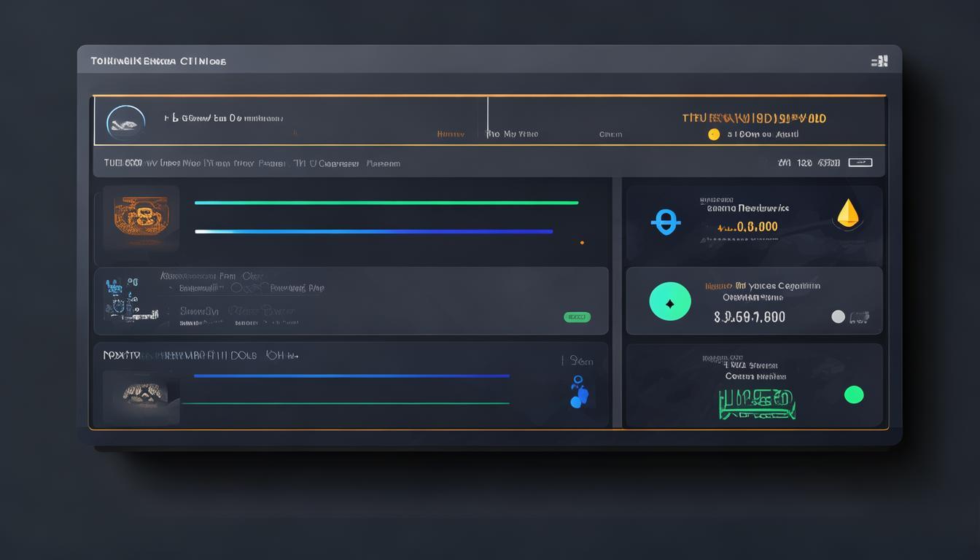This screenshot has width=980, height=560.
Task: Click the small yellow coin icon
Action: click(x=714, y=134)
